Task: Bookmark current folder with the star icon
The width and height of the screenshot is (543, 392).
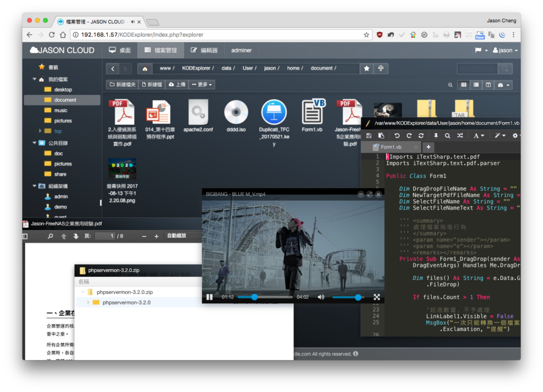Action: click(x=367, y=68)
